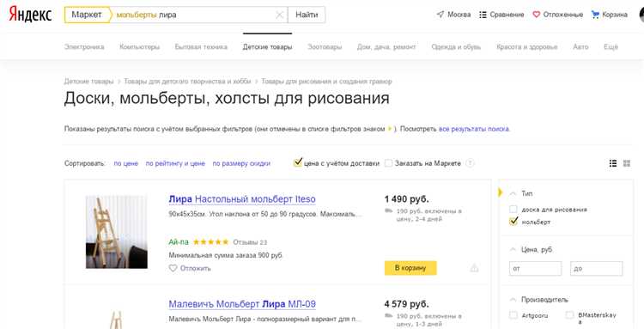Click the Сравнение list icon
The width and height of the screenshot is (644, 329).
pos(483,15)
